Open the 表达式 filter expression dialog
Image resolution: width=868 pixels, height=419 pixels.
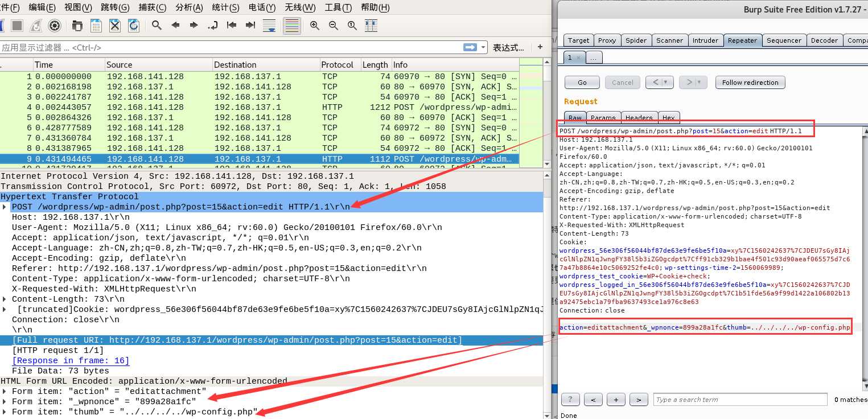click(508, 47)
